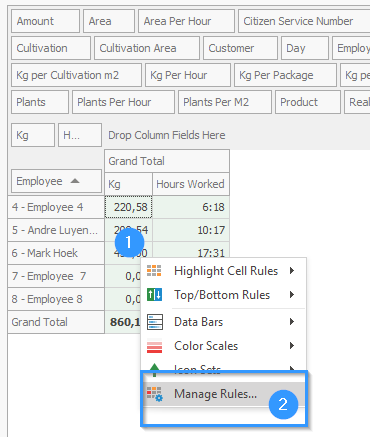Click the green Icon Sets arrow icon

[x=154, y=369]
